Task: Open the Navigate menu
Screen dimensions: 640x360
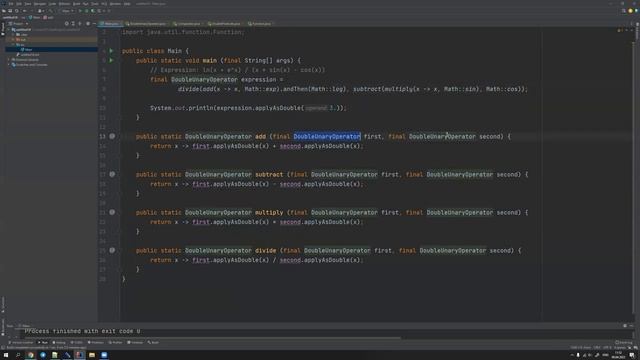Action: point(40,4)
